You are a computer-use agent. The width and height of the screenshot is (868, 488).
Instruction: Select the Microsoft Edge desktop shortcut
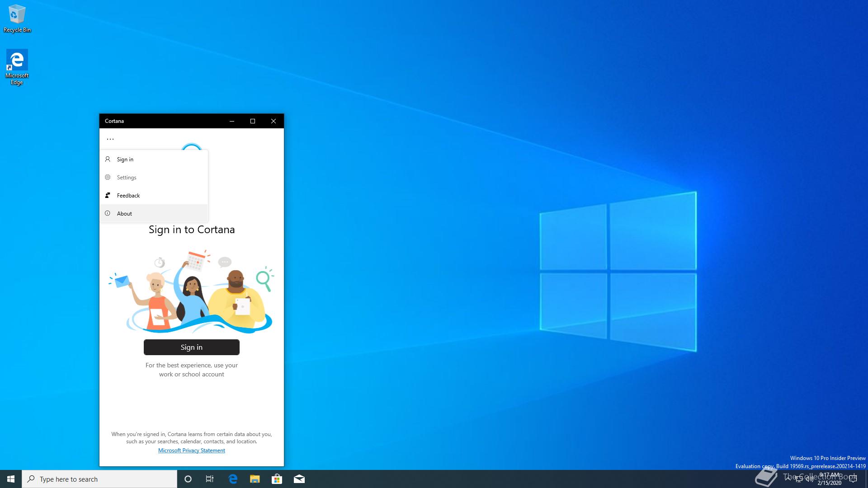tap(17, 67)
